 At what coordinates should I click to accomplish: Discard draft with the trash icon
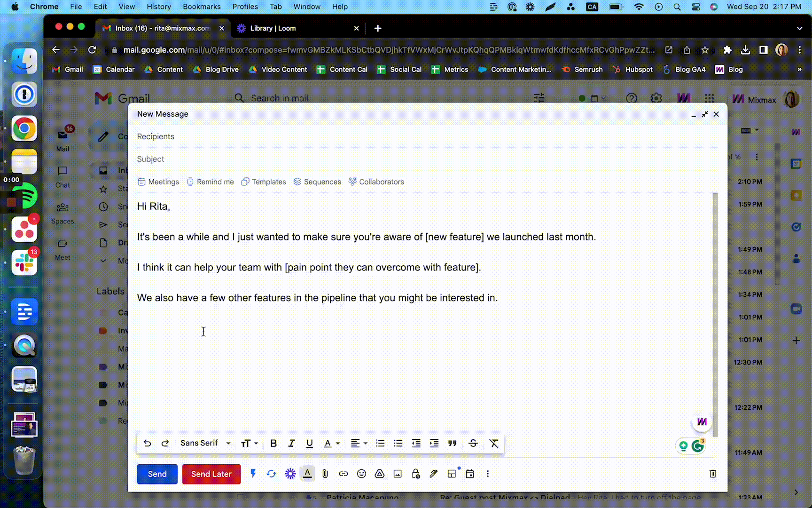tap(712, 474)
